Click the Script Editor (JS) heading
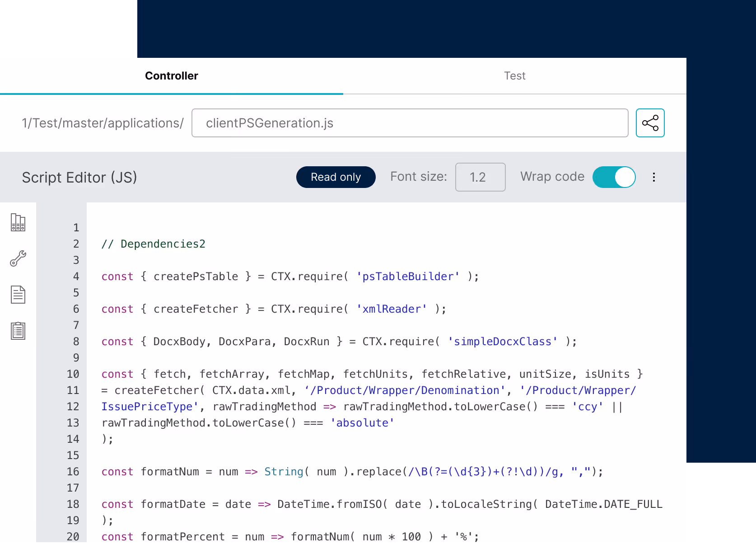756x544 pixels. click(79, 177)
